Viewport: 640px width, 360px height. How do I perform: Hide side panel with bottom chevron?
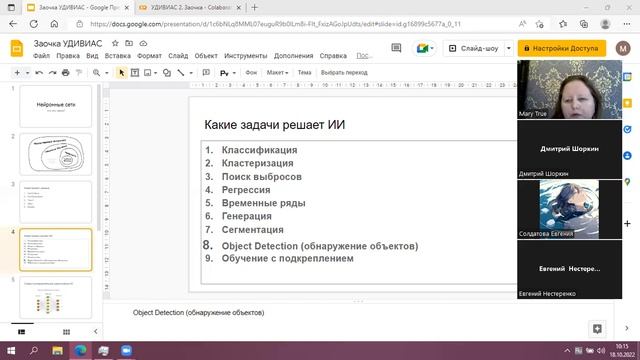pos(627,328)
